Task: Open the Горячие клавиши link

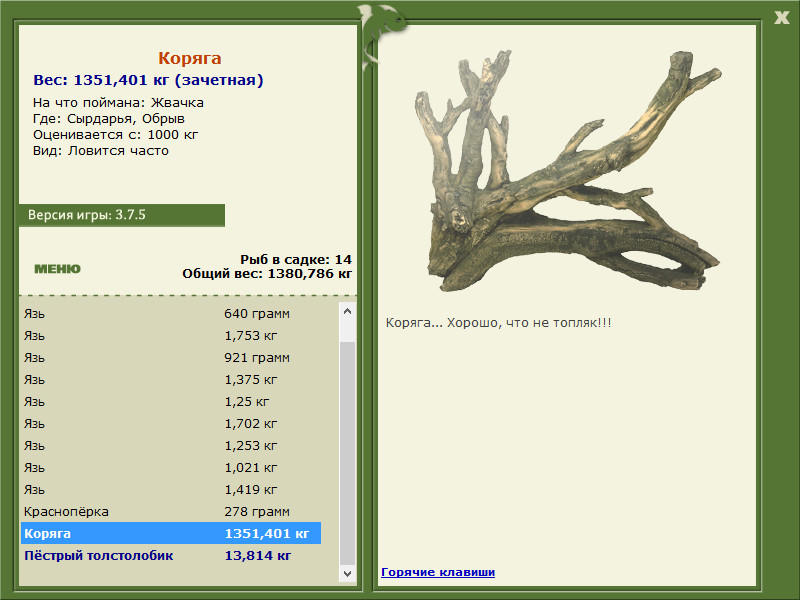Action: (438, 572)
